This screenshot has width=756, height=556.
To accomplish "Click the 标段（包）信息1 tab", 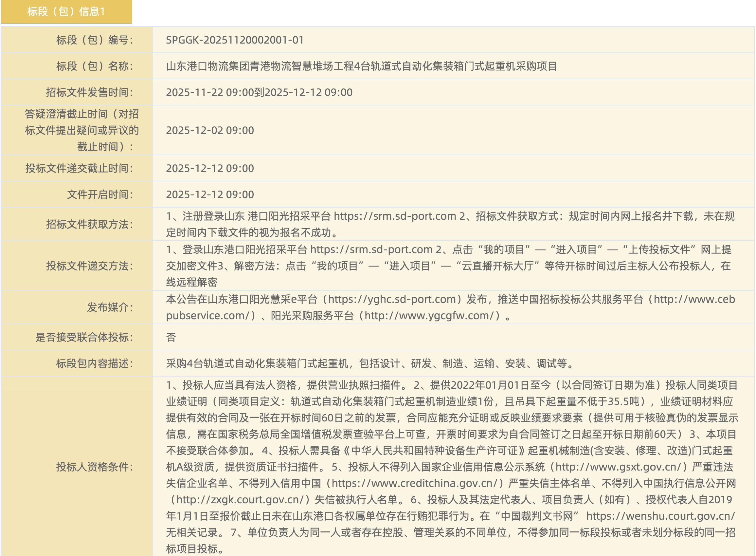I will (x=66, y=12).
